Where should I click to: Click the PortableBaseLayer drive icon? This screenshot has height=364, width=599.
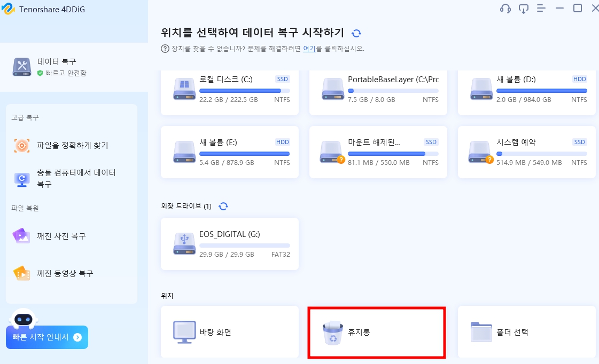(333, 89)
